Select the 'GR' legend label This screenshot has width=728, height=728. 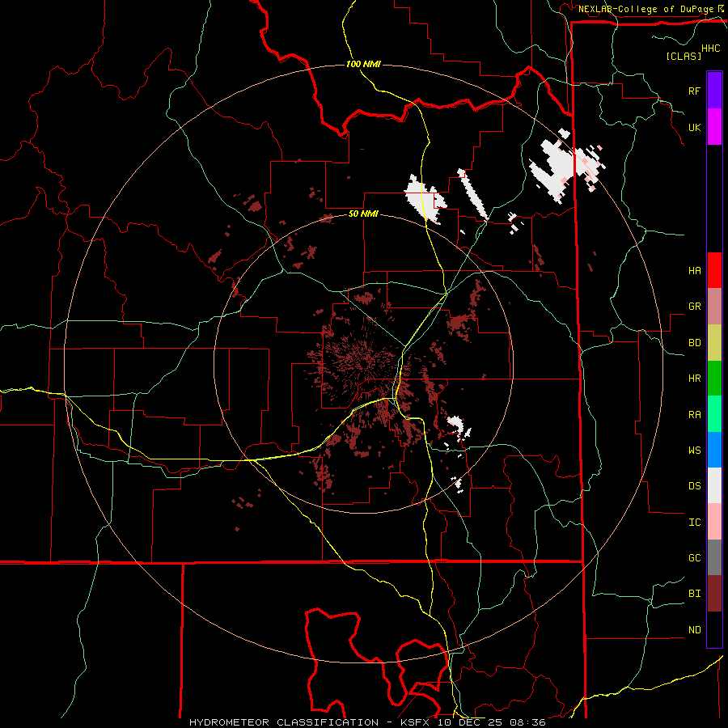pyautogui.click(x=694, y=307)
